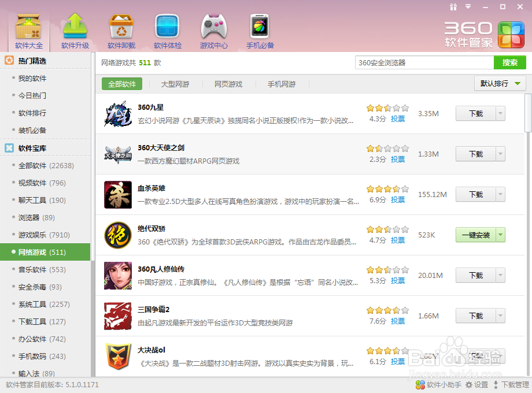Viewport: 532px width, 393px height.
Task: Switch to the 网页游戏 tab
Action: [x=227, y=83]
